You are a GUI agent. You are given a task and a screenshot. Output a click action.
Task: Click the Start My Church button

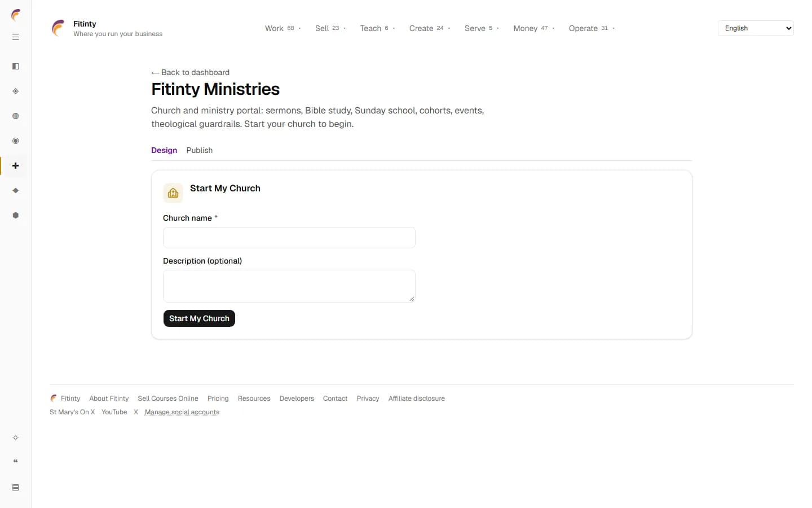[199, 318]
